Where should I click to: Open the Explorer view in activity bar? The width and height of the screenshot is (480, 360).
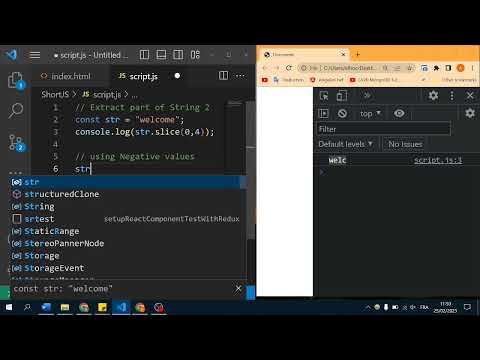(x=16, y=80)
